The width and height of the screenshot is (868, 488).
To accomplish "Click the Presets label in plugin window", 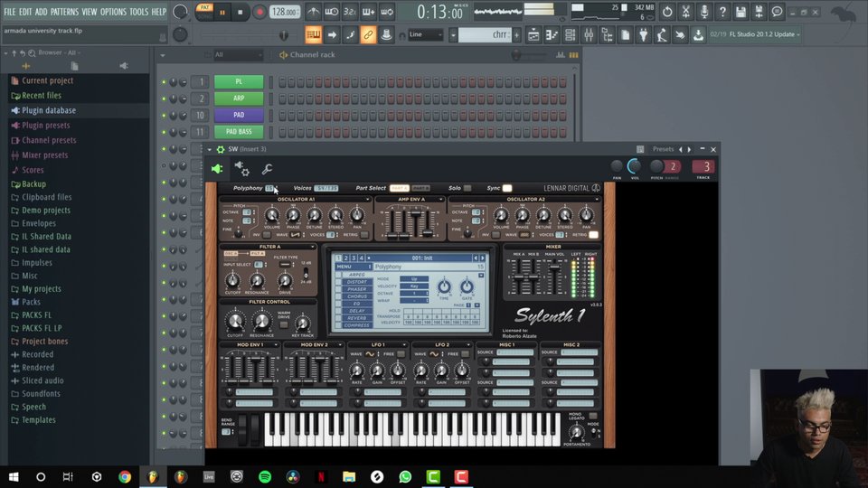I will coord(663,149).
